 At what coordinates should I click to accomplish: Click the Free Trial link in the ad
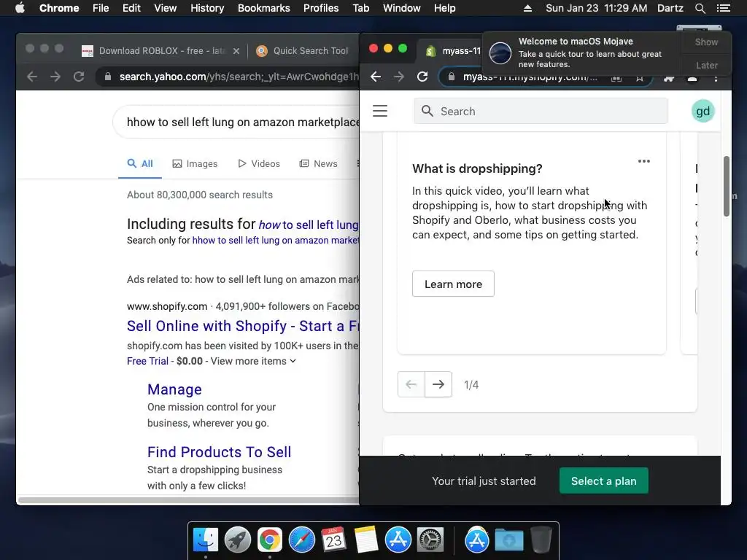click(147, 361)
